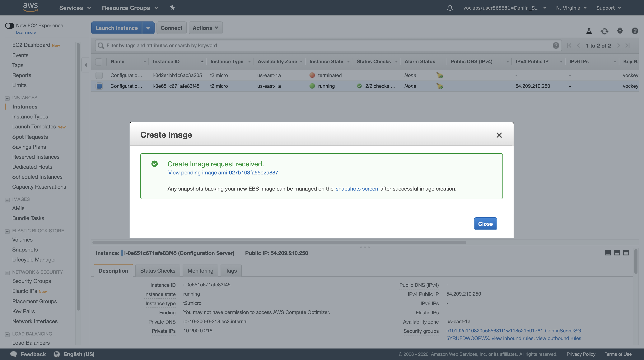644x360 pixels.
Task: Expand the Launch Instance arrow dropdown
Action: pyautogui.click(x=148, y=28)
